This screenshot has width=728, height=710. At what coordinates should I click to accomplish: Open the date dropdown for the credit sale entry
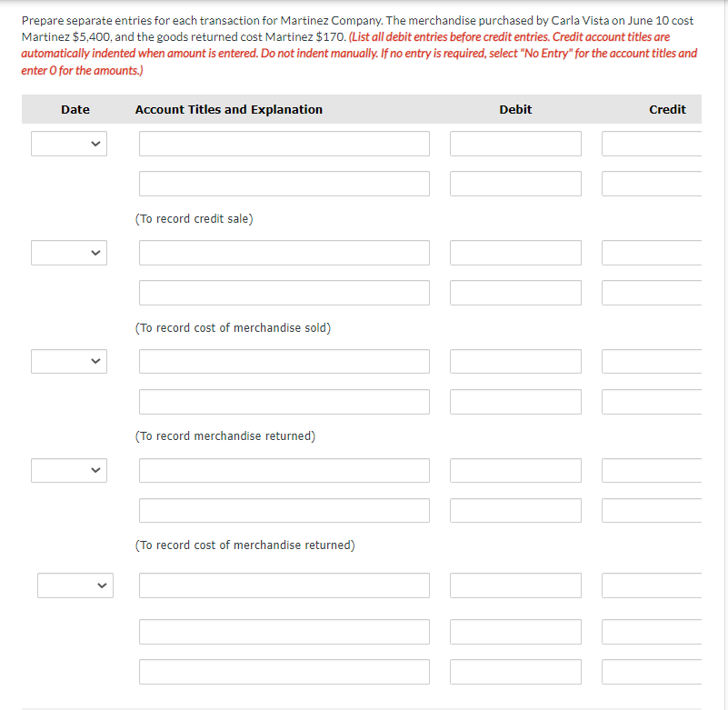point(69,143)
